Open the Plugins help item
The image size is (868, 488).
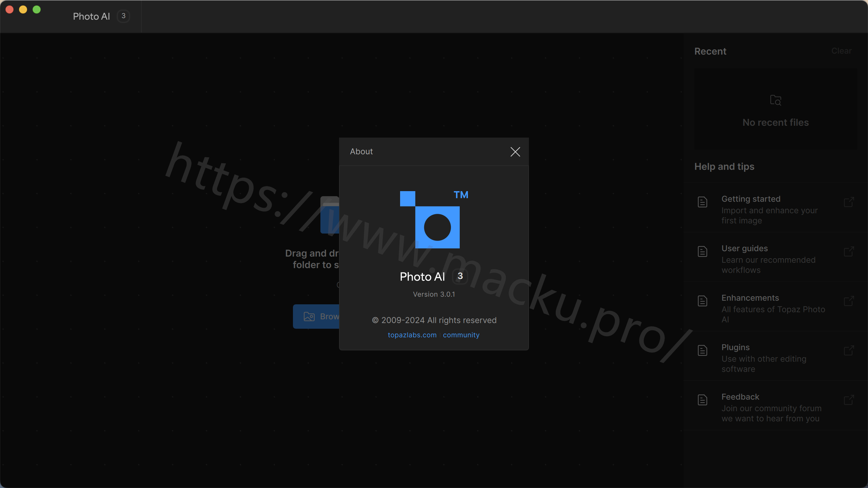pyautogui.click(x=776, y=356)
